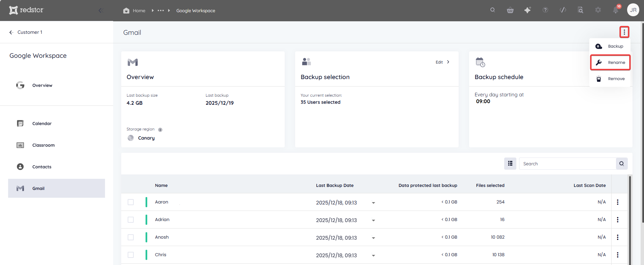644x265 pixels.
Task: Open row actions menu for Adrian
Action: [618, 220]
